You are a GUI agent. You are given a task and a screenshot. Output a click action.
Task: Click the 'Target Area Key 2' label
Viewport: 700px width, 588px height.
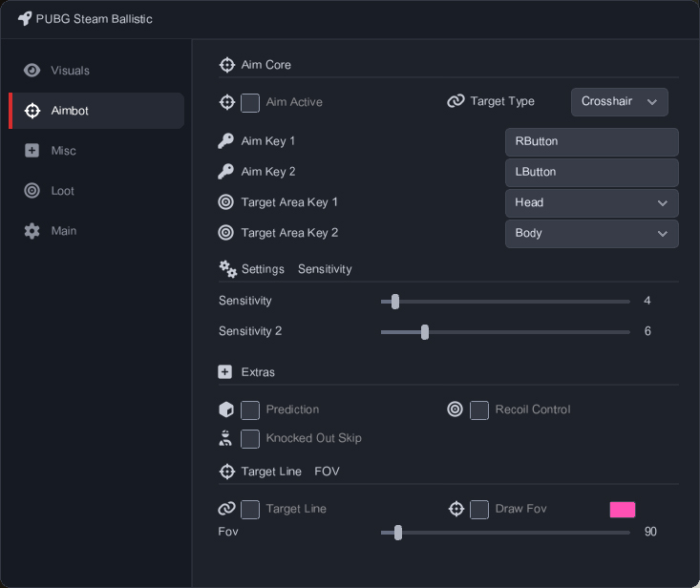click(x=289, y=233)
